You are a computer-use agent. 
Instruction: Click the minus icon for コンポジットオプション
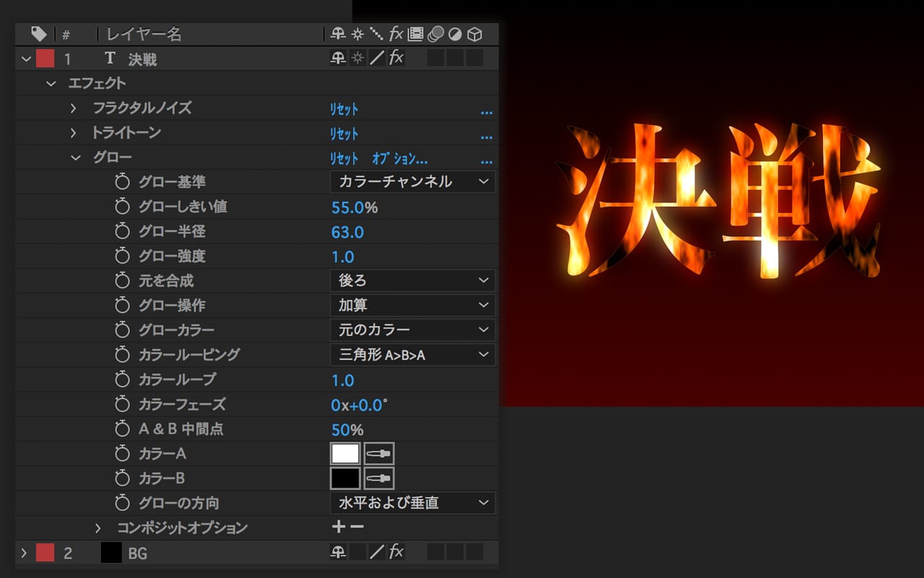[357, 527]
